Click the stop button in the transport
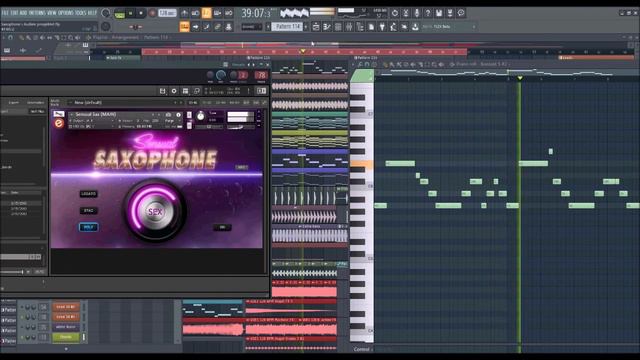 click(141, 13)
